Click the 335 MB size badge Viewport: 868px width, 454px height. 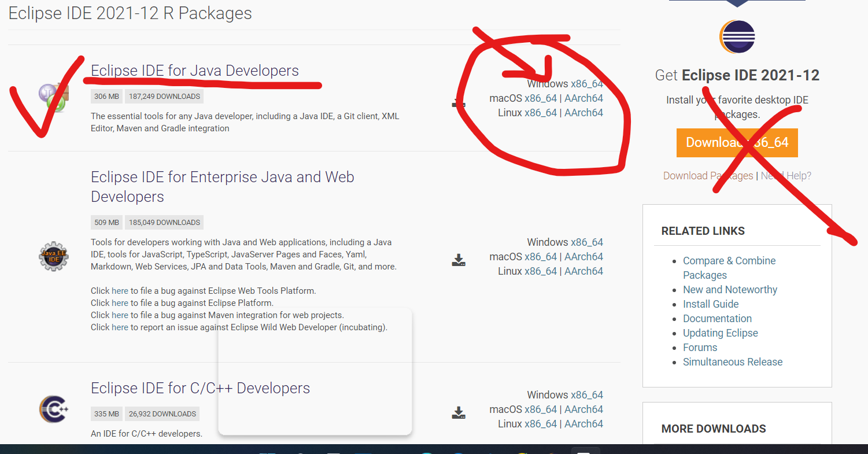(x=106, y=414)
